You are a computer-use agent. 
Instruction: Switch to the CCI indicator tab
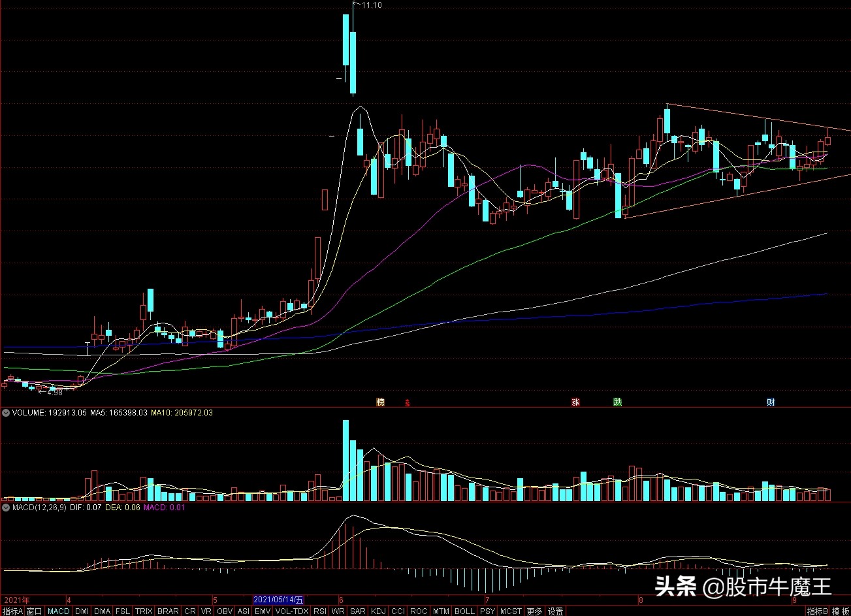click(x=398, y=611)
